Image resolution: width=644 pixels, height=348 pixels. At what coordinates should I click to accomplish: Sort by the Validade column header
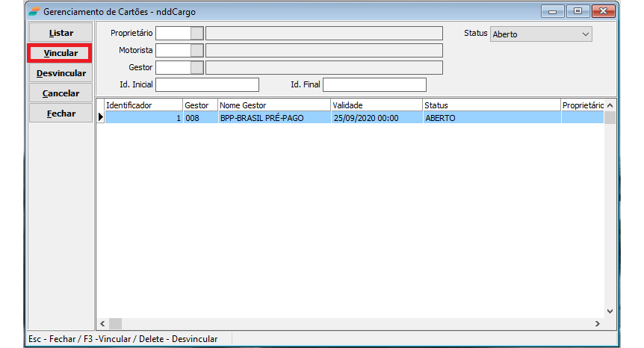(376, 105)
